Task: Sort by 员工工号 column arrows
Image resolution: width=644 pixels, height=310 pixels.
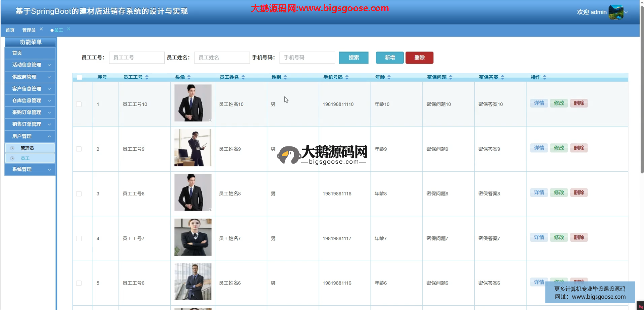Action: coord(147,77)
